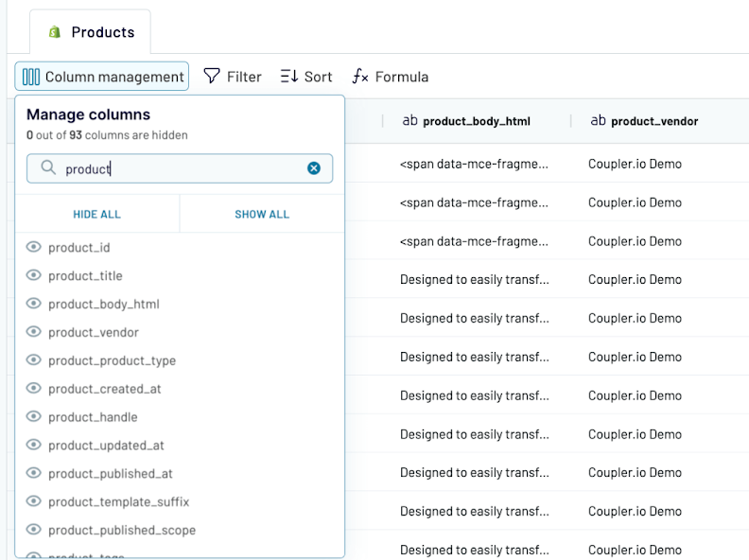Click the product_body_html column header
Viewport: 749px width, 560px height.
pyautogui.click(x=477, y=121)
